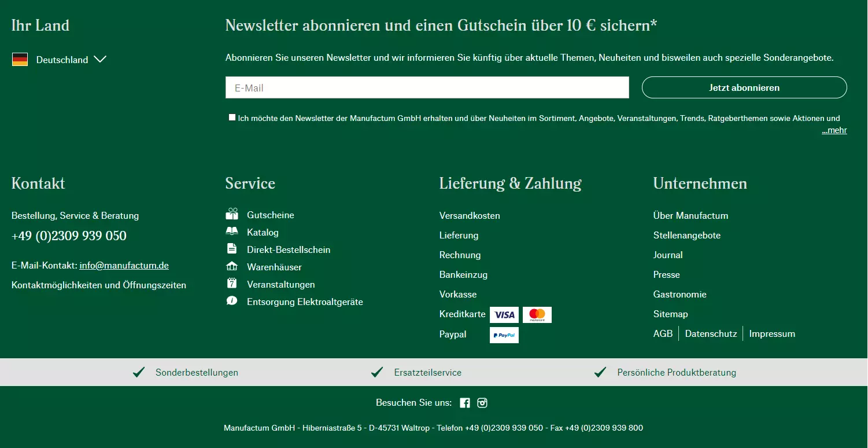The image size is (868, 448).
Task: Click the Visa card logo
Action: tap(504, 315)
